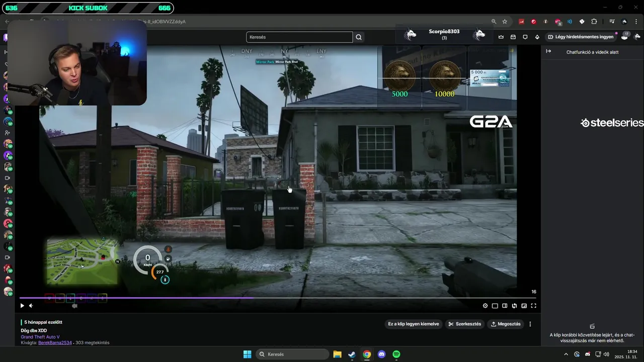Bookmark the page with the star icon
The width and height of the screenshot is (644, 362).
click(505, 22)
